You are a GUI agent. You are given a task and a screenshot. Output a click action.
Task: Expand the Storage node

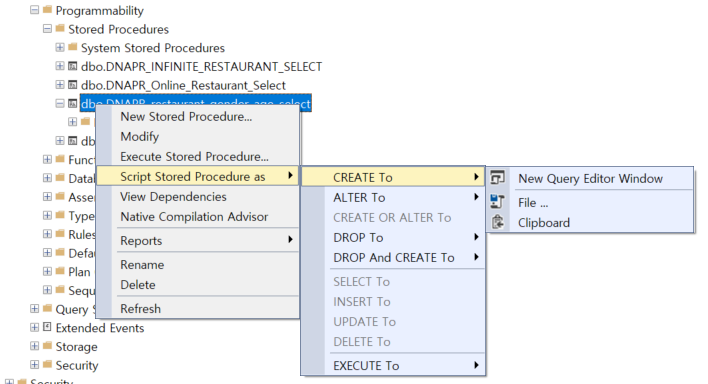coord(35,346)
